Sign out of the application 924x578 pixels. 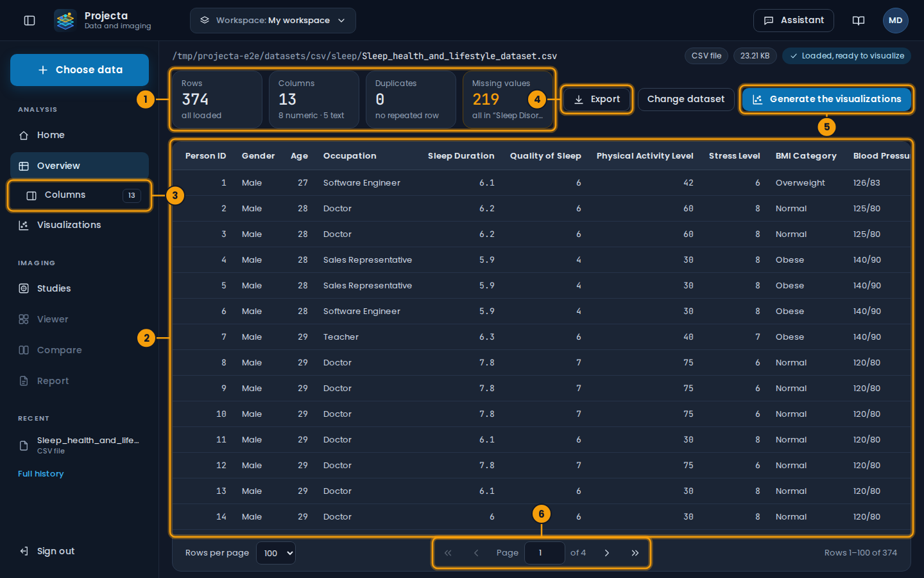click(x=80, y=551)
